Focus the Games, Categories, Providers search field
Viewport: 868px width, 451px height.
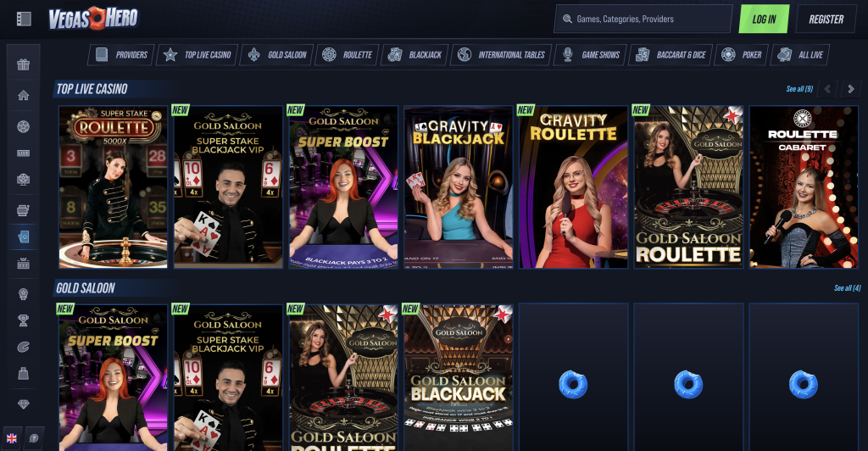coord(643,19)
